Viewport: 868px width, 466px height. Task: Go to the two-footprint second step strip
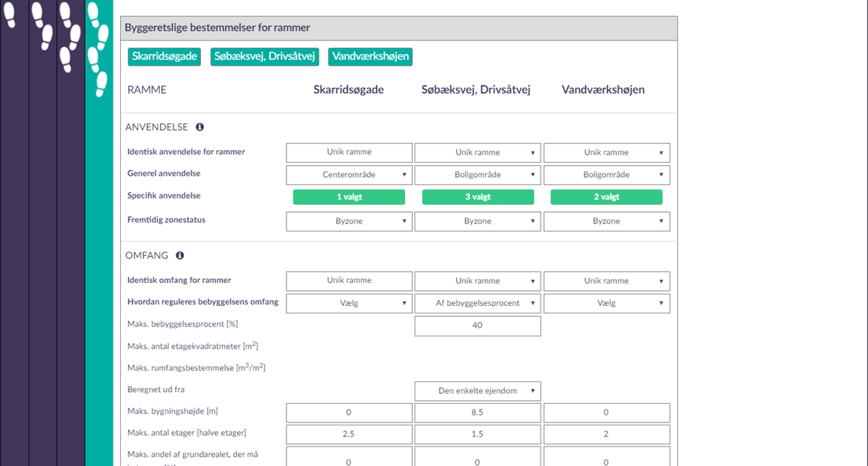pyautogui.click(x=42, y=232)
